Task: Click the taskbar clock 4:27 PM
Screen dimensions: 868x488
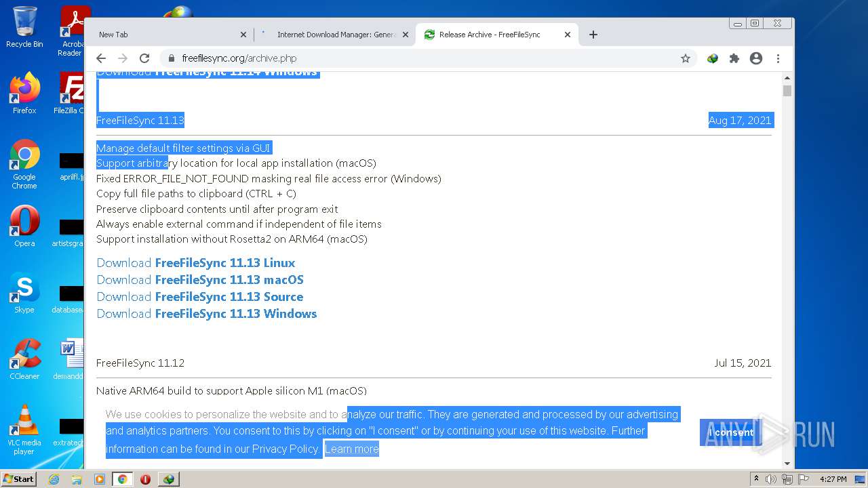Action: [x=833, y=479]
